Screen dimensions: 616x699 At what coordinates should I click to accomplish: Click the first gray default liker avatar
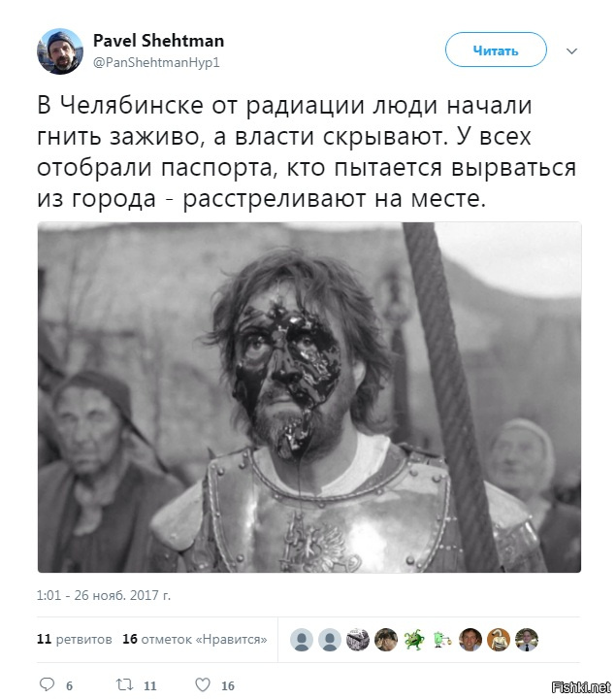[x=302, y=640]
